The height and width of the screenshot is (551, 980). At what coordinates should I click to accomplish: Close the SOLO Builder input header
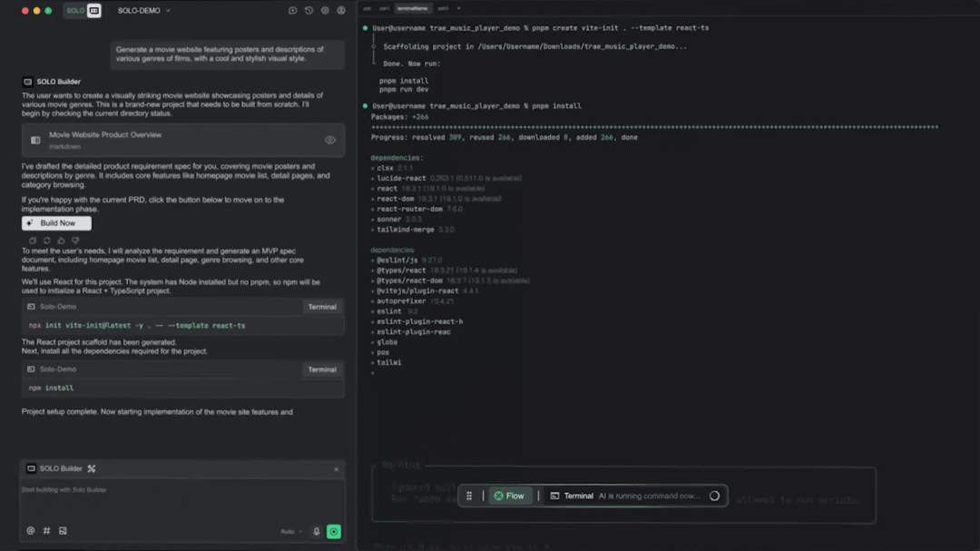click(337, 469)
